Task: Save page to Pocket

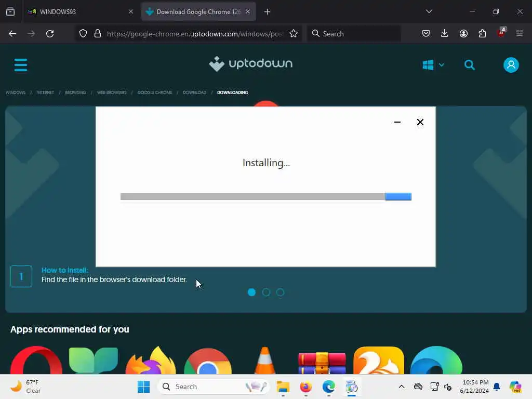Action: coord(426,34)
